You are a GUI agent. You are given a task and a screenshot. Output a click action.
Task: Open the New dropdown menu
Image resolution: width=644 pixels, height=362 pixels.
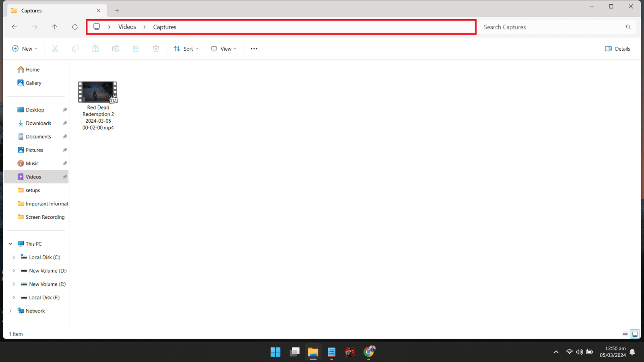click(x=25, y=49)
